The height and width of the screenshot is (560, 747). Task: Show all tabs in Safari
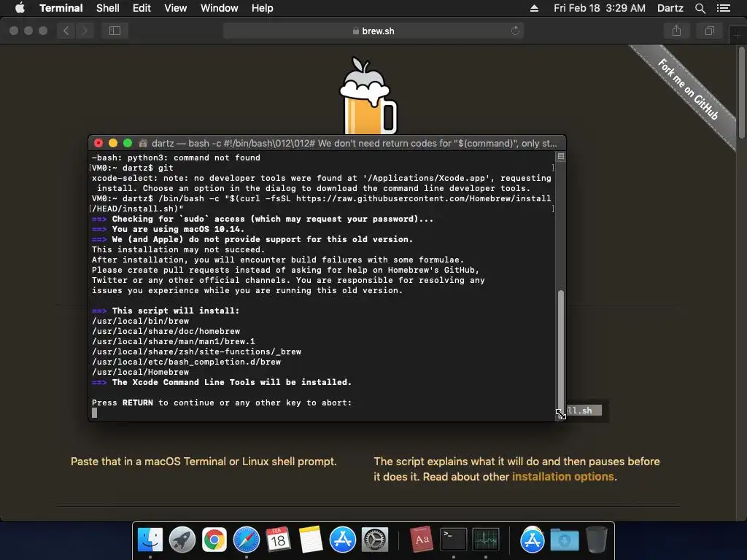(709, 31)
